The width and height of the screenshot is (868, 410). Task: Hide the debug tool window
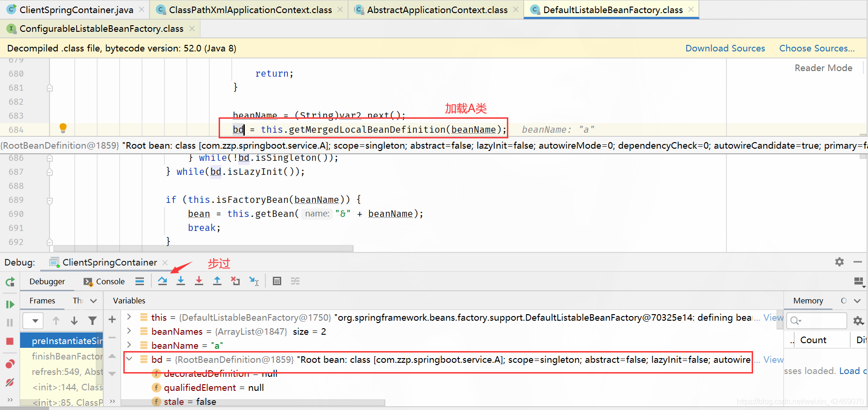pyautogui.click(x=858, y=262)
